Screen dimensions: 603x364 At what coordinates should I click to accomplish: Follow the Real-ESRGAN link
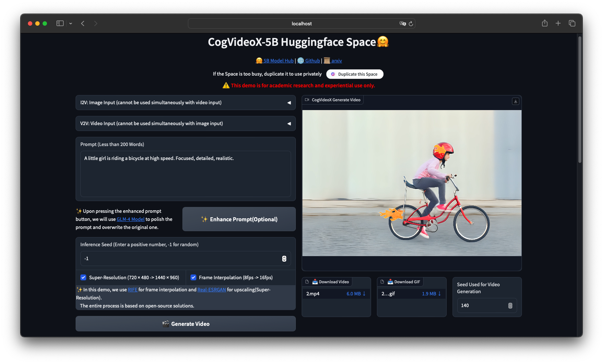(211, 290)
